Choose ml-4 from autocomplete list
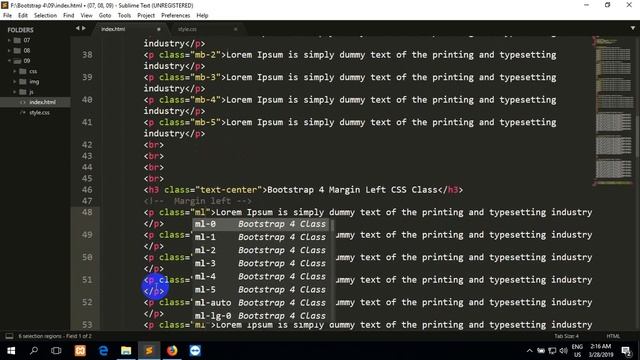This screenshot has height=360, width=640. (261, 276)
